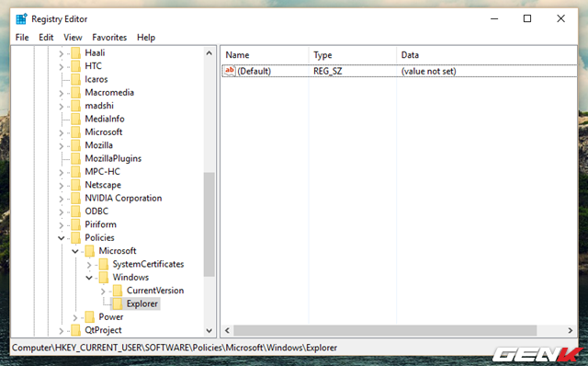Viewport: 588px width, 366px height.
Task: Expand the top-level Microsoft key under SOFTWARE
Action: point(62,132)
